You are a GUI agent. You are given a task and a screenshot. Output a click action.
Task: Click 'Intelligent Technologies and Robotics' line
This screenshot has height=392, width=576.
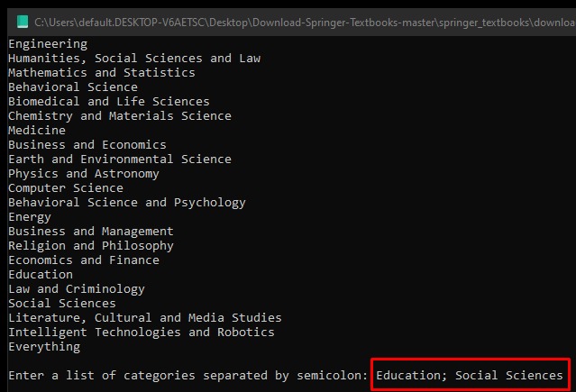point(142,333)
